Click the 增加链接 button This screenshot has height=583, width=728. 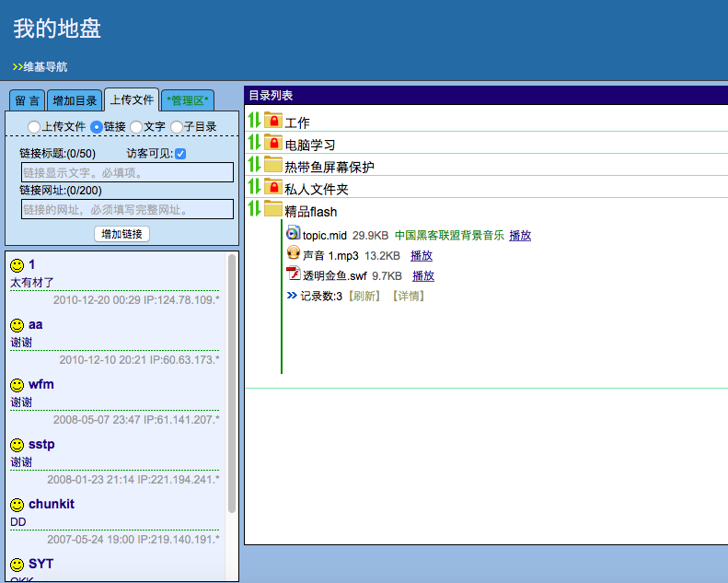click(x=121, y=234)
